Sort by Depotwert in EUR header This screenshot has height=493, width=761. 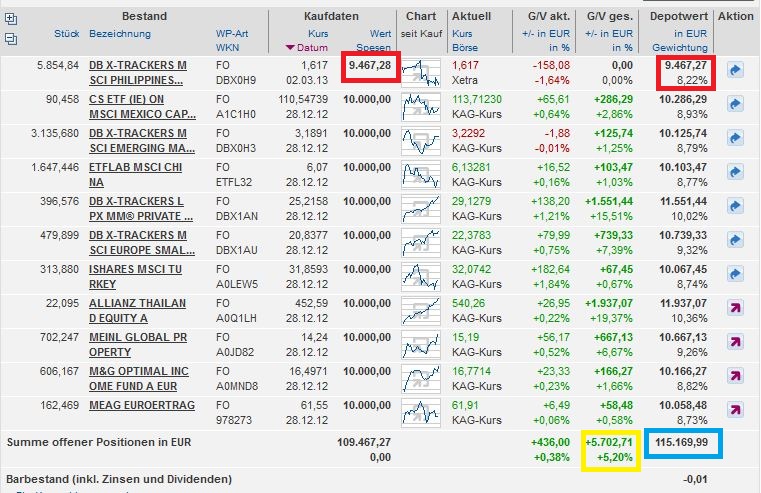pos(691,33)
